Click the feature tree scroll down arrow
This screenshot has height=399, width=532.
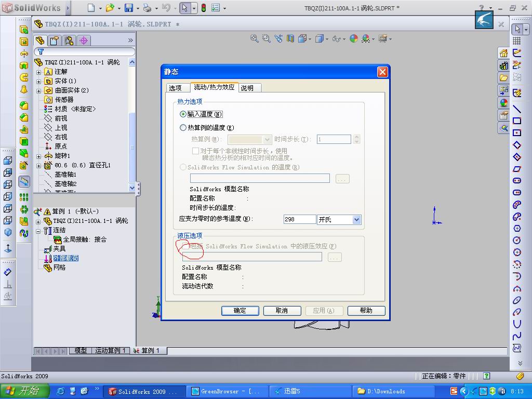[132, 187]
